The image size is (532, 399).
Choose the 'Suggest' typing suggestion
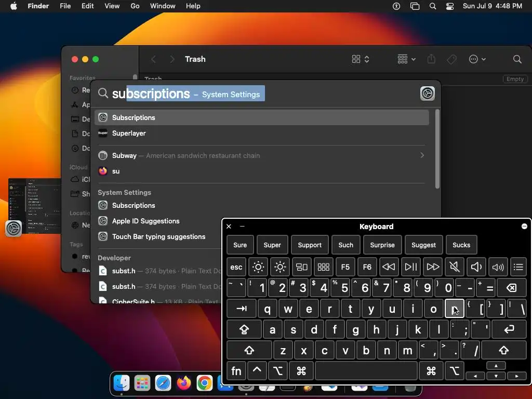pyautogui.click(x=423, y=245)
